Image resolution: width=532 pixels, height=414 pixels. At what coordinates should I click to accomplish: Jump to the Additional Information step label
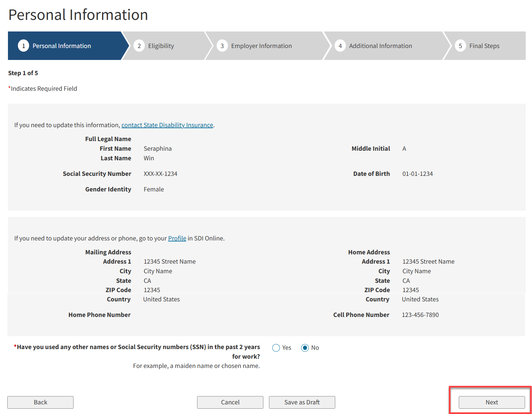380,46
